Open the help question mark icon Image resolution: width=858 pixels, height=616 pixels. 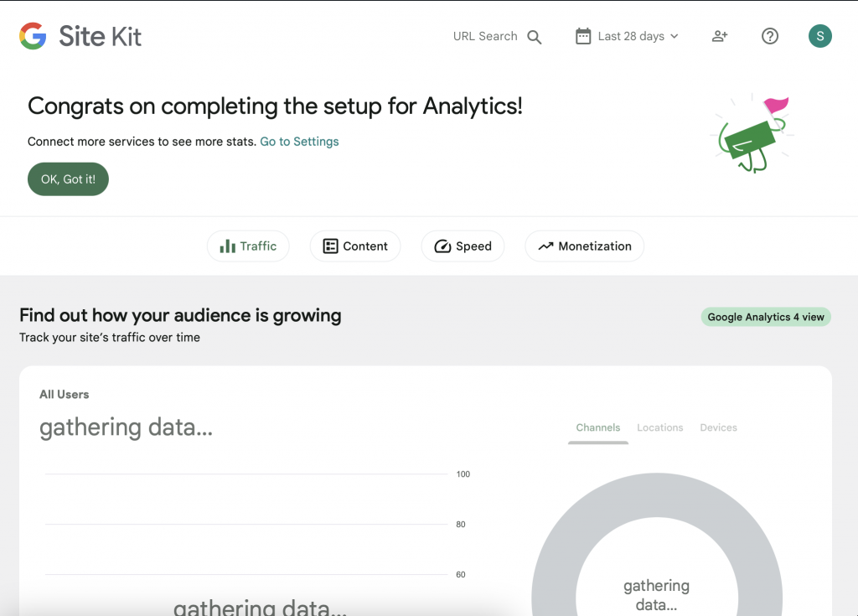tap(769, 36)
